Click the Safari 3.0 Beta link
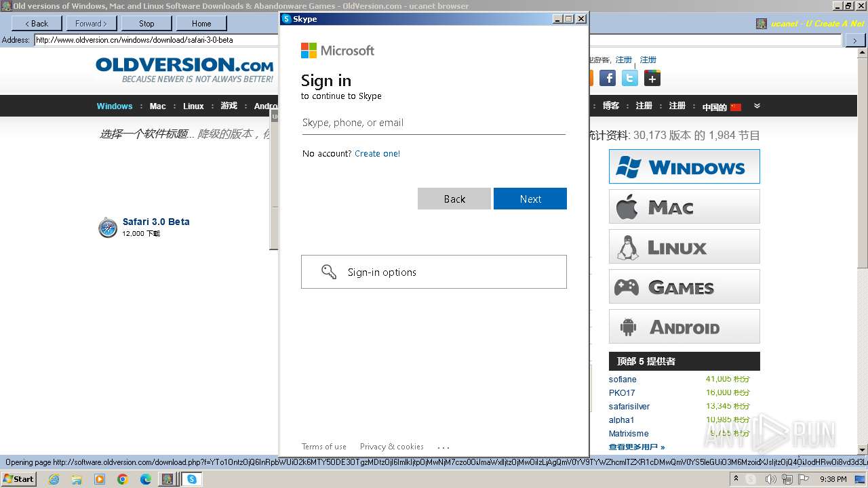Image resolution: width=868 pixels, height=488 pixels. pos(156,222)
